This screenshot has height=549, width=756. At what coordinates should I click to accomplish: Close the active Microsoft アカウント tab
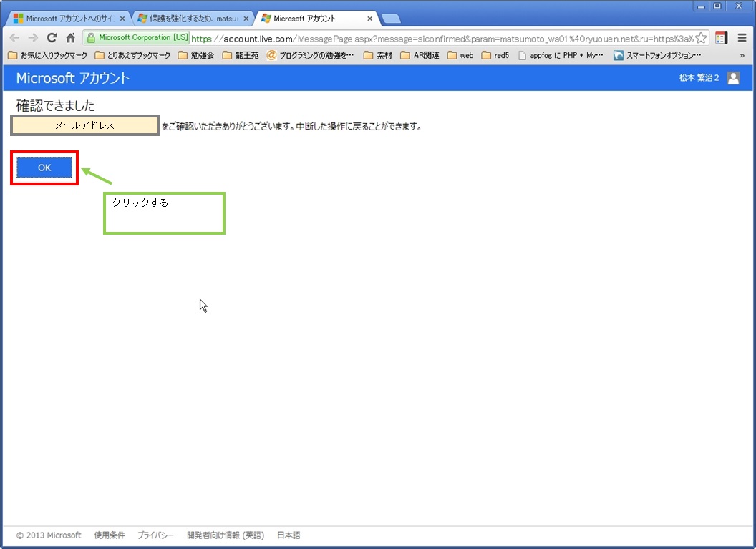coord(370,19)
